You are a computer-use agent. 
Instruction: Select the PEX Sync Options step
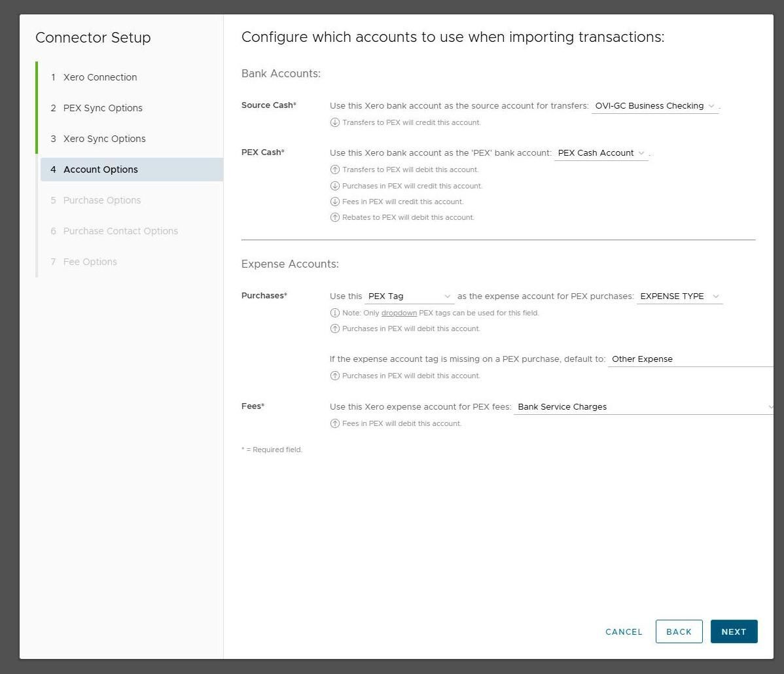[103, 108]
